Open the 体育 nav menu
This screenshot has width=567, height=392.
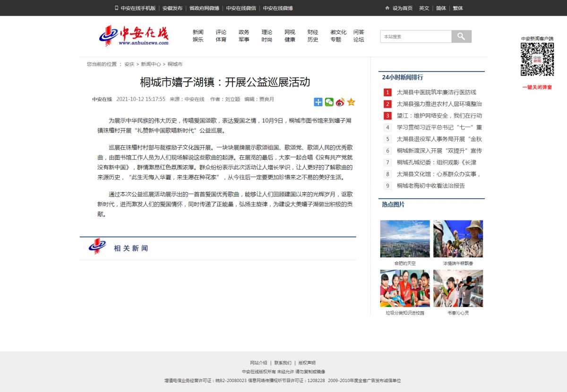click(221, 40)
